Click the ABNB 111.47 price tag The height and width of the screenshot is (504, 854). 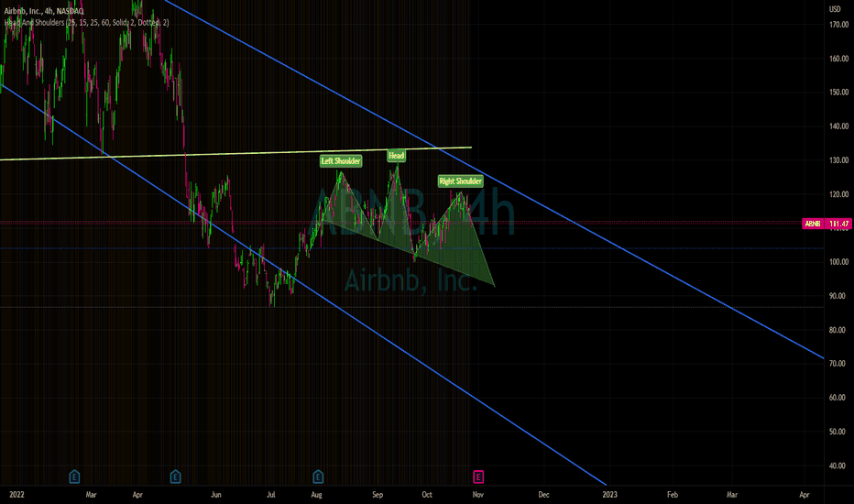click(x=827, y=224)
